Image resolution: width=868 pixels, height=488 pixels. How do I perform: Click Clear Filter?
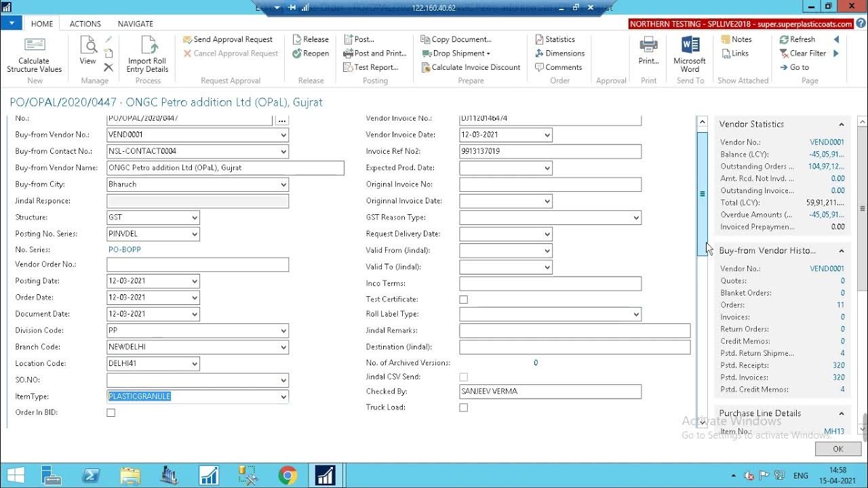[803, 54]
